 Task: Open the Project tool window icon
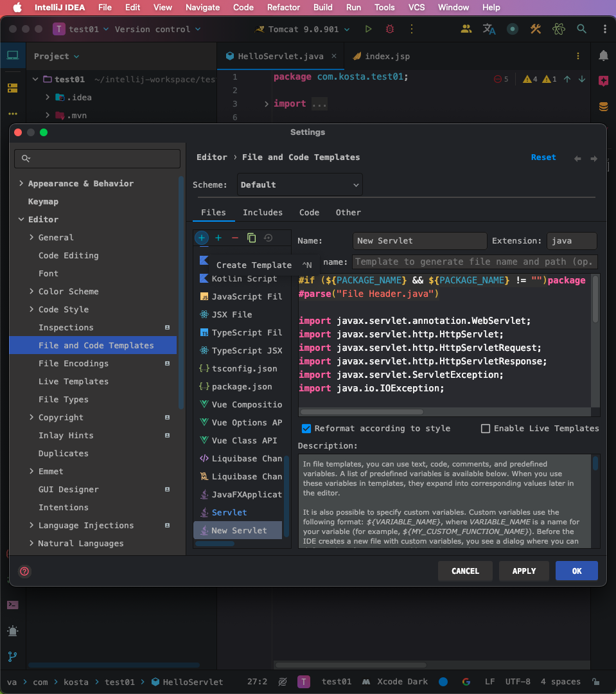[x=13, y=56]
